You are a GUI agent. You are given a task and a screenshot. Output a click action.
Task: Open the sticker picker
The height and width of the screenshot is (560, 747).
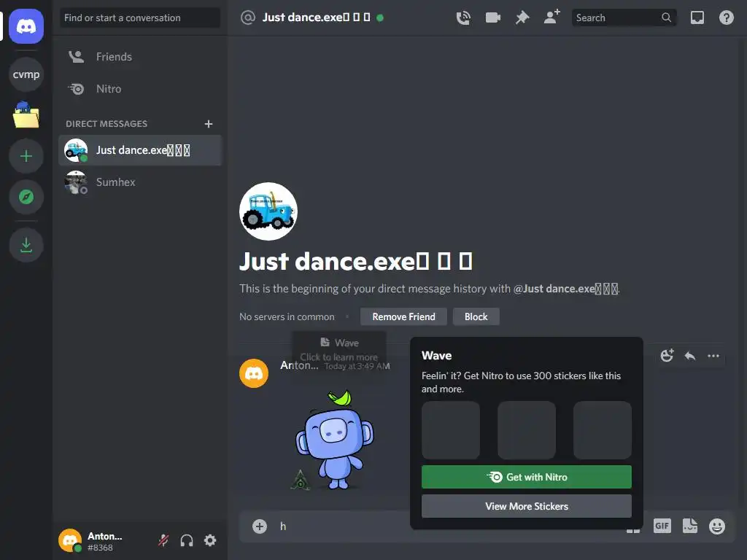point(690,526)
